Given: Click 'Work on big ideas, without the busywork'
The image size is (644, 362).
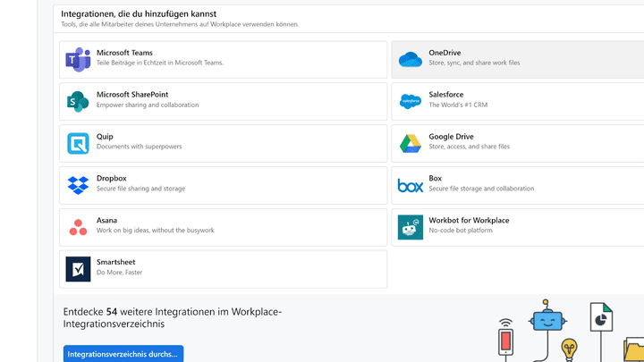Looking at the screenshot, I should [x=156, y=231].
